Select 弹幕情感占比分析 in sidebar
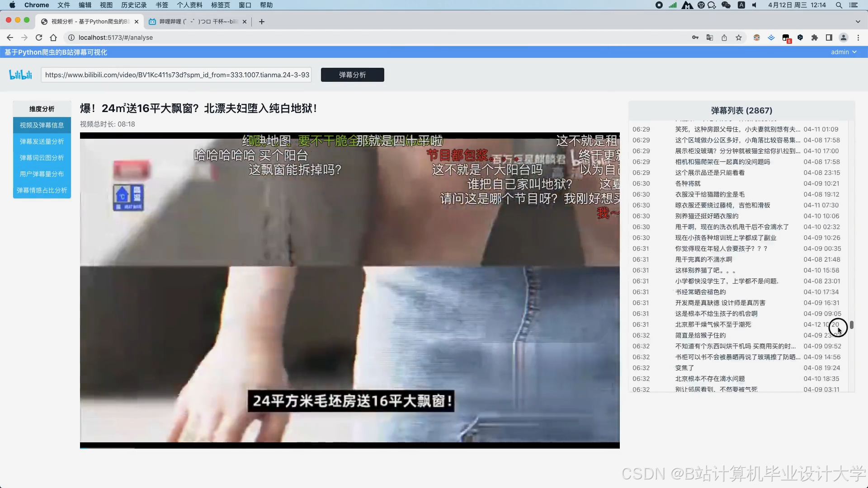This screenshot has width=868, height=488. click(x=42, y=190)
